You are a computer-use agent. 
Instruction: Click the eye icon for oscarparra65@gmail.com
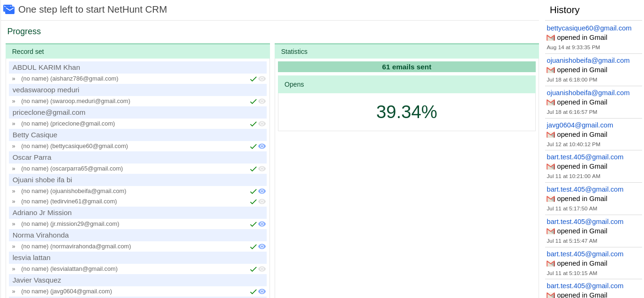pos(262,169)
